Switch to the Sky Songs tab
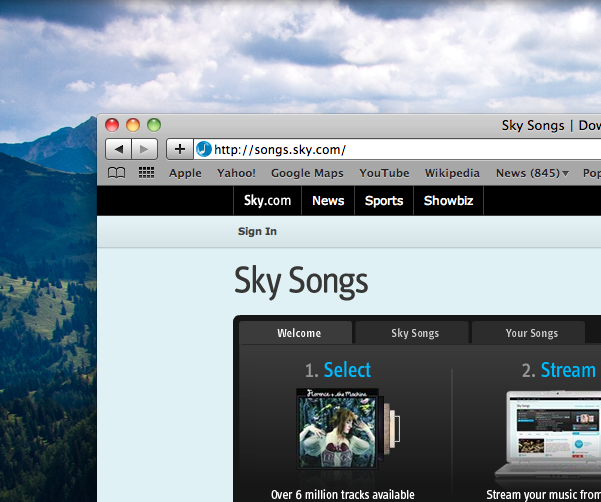 (412, 333)
